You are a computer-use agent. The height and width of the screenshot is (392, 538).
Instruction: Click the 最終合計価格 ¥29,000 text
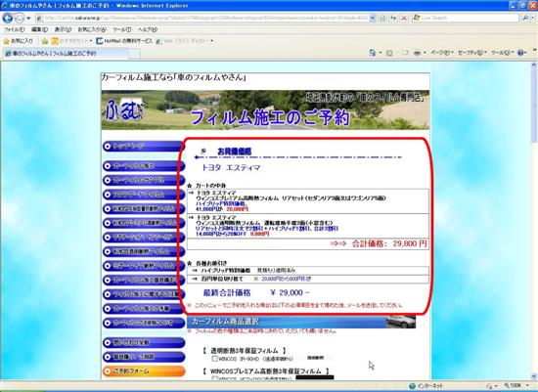click(x=256, y=293)
